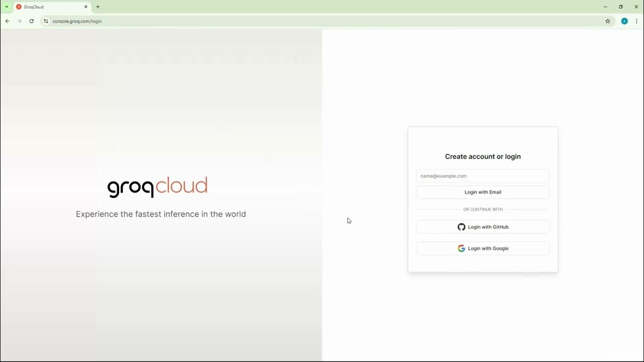The width and height of the screenshot is (644, 362).
Task: Click the browser forward arrow
Action: pyautogui.click(x=19, y=21)
